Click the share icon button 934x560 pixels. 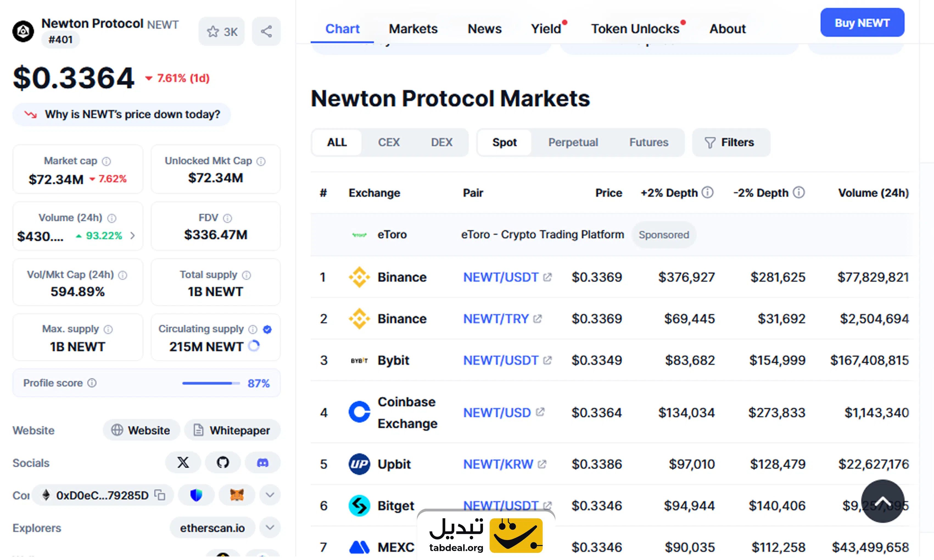266,31
